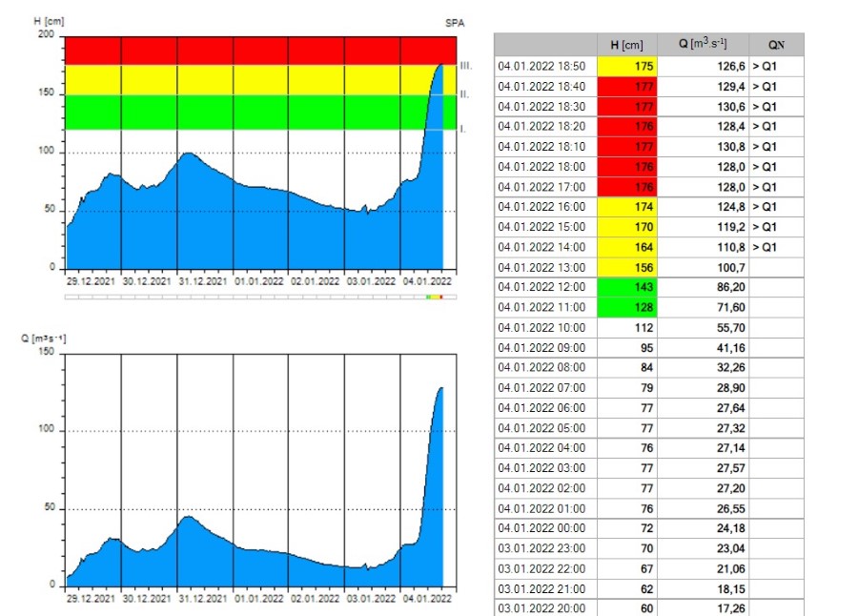The image size is (858, 616).
Task: Click the red flood level III band
Action: (259, 51)
